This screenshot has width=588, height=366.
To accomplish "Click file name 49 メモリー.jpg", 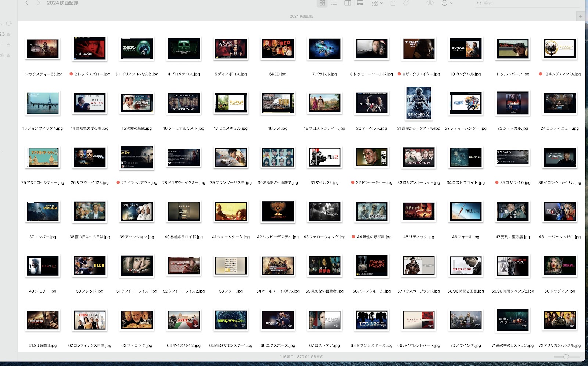I will (43, 291).
